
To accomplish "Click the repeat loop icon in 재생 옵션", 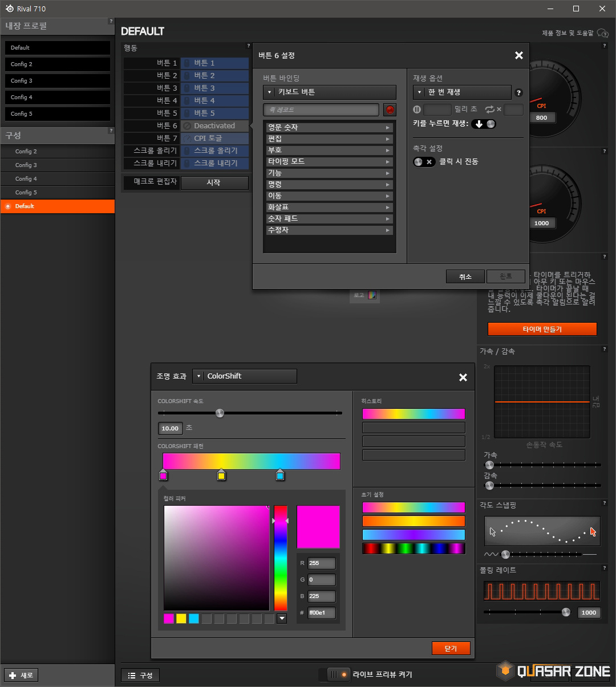I will pos(490,109).
